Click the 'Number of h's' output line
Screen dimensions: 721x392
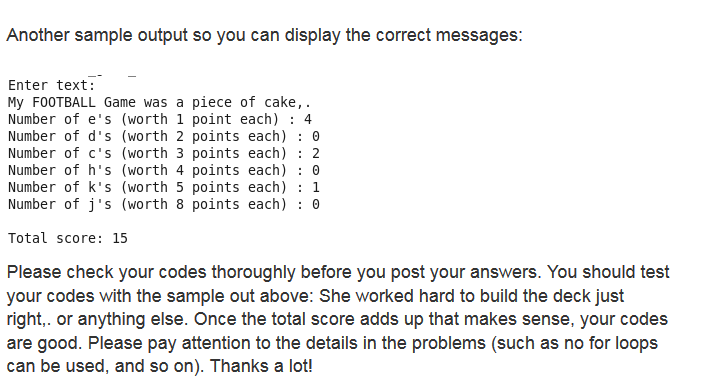(x=164, y=170)
